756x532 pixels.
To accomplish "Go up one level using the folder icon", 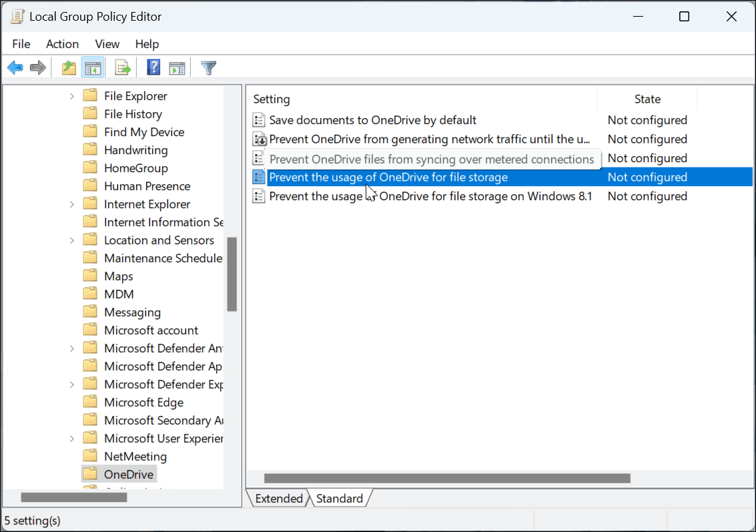I will point(69,67).
